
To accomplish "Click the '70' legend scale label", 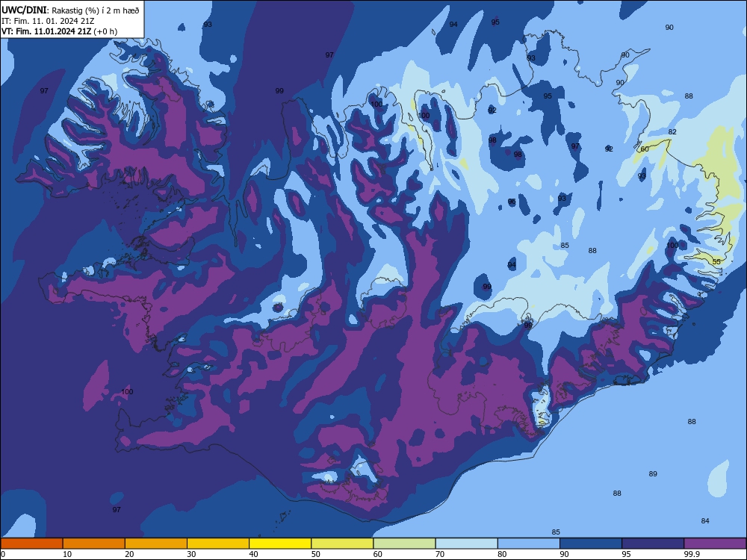I will click(x=440, y=554).
